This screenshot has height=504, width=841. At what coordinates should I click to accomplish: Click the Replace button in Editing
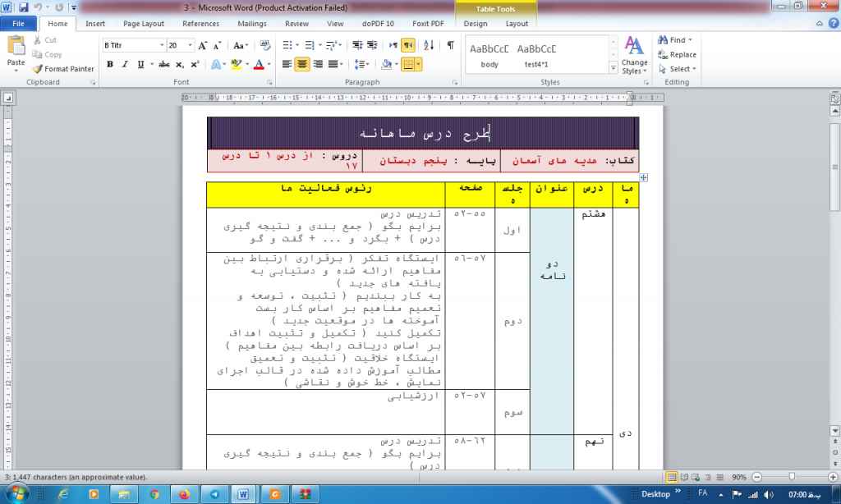[x=677, y=54]
